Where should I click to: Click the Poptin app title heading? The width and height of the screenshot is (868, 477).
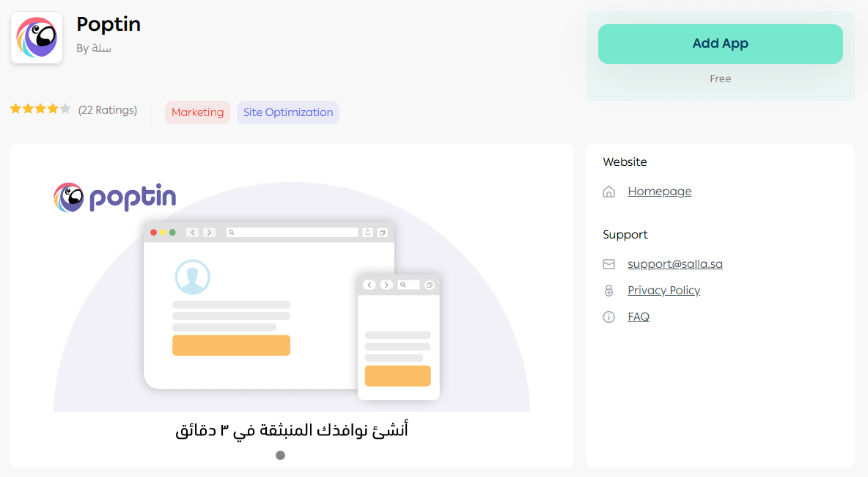108,24
